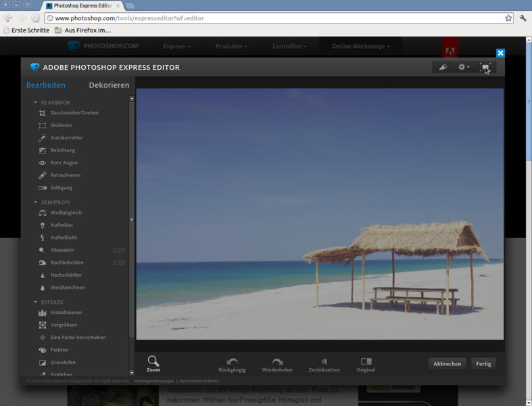Switch to the Bearbeiten tab

(x=46, y=85)
